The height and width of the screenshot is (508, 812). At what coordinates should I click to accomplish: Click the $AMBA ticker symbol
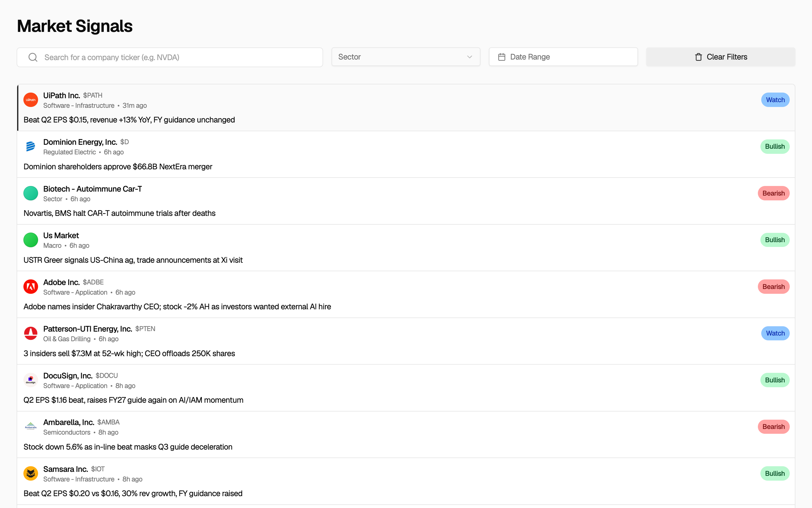click(x=108, y=422)
